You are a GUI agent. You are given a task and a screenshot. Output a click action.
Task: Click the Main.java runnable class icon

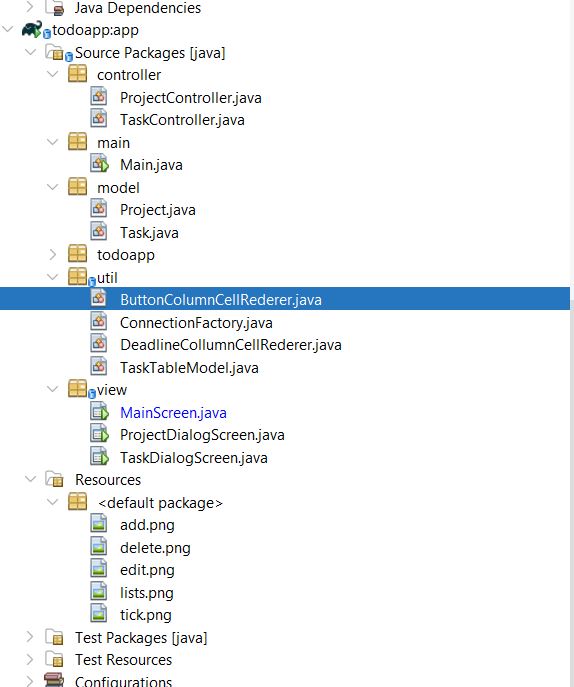coord(99,164)
